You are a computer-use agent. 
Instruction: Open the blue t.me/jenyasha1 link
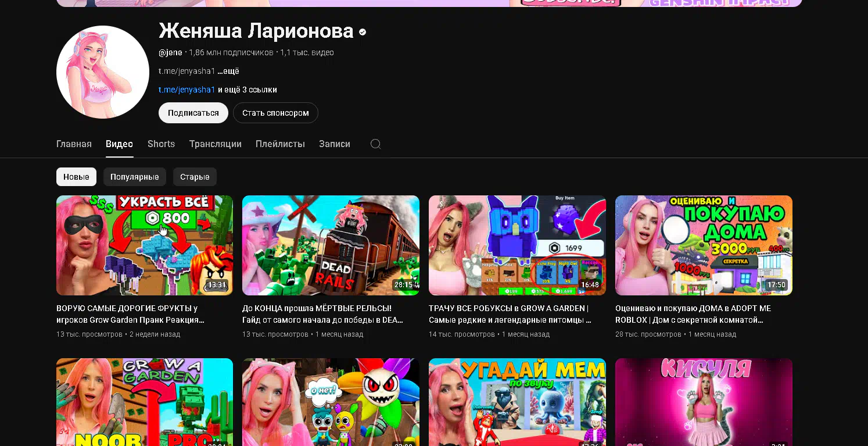[187, 90]
